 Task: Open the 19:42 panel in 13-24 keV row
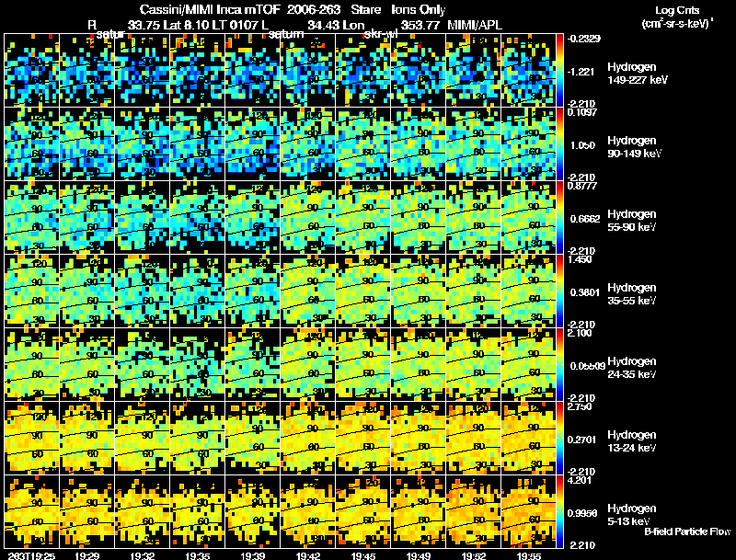click(x=308, y=439)
